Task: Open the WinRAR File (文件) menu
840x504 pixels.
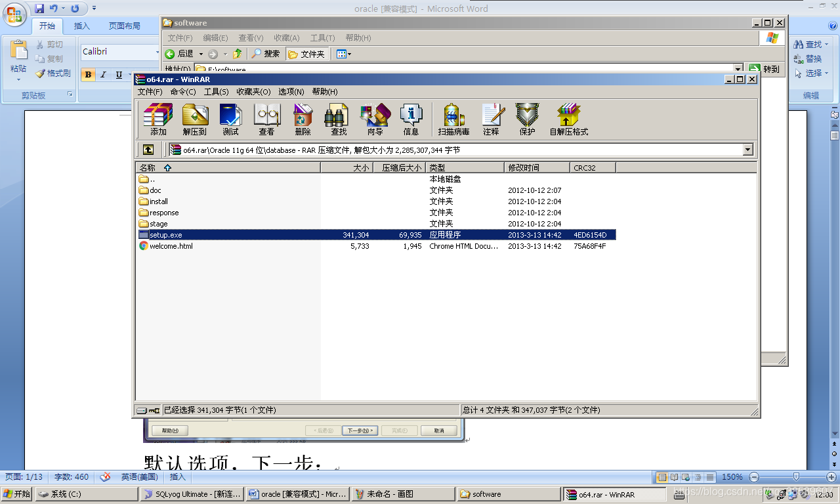Action: point(150,92)
